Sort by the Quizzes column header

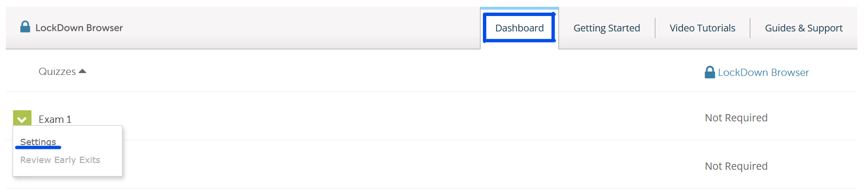coord(57,72)
